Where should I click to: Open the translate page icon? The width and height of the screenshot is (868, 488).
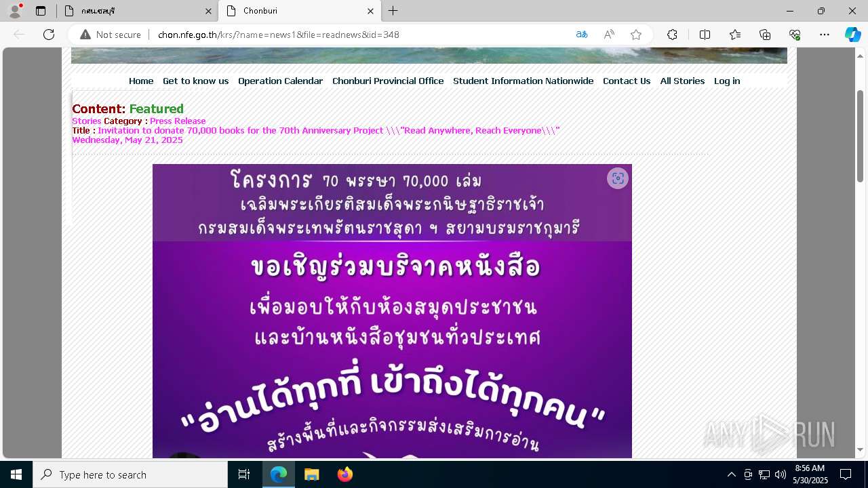point(582,35)
